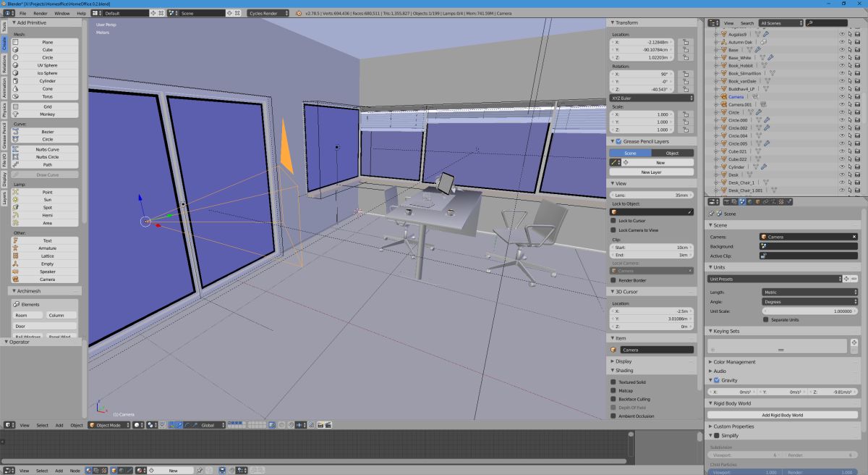Add an Archimesh Column element

tap(62, 315)
